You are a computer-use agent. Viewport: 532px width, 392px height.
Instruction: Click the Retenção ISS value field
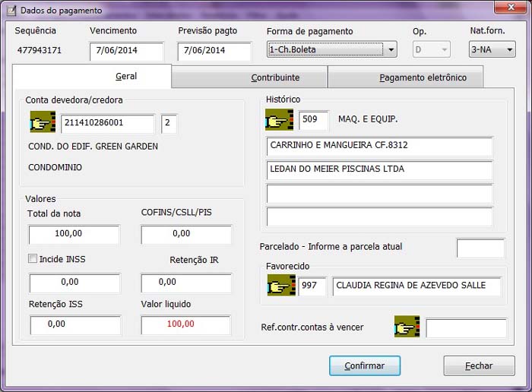tap(75, 324)
